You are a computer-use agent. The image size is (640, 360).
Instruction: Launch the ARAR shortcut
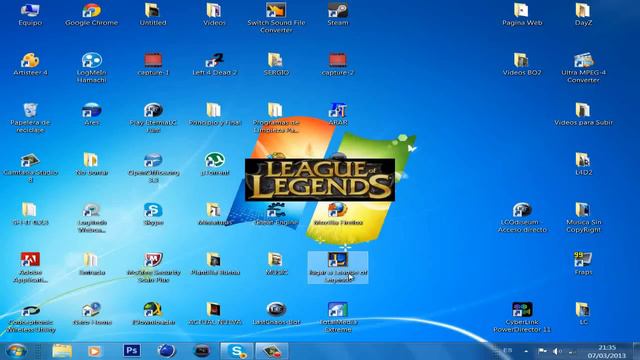tap(338, 114)
